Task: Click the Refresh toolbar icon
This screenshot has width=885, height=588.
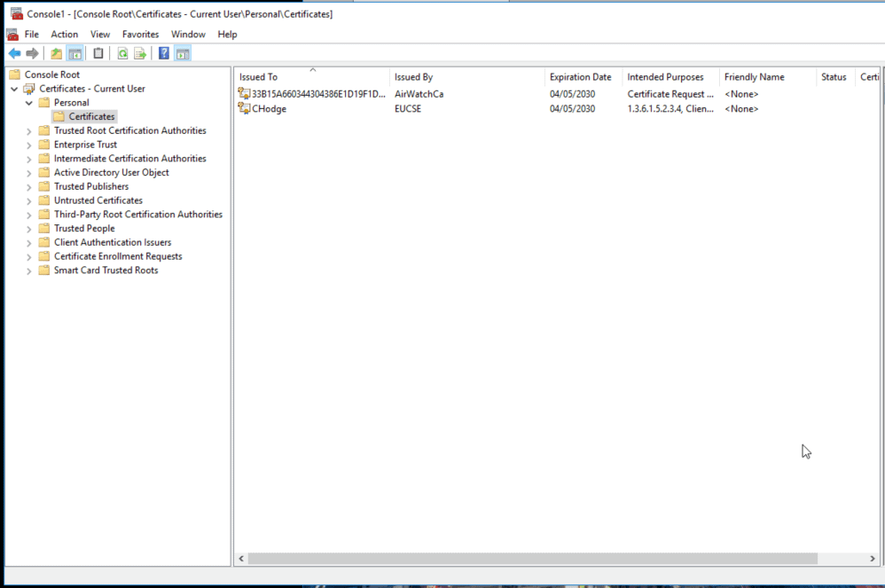Action: tap(122, 53)
